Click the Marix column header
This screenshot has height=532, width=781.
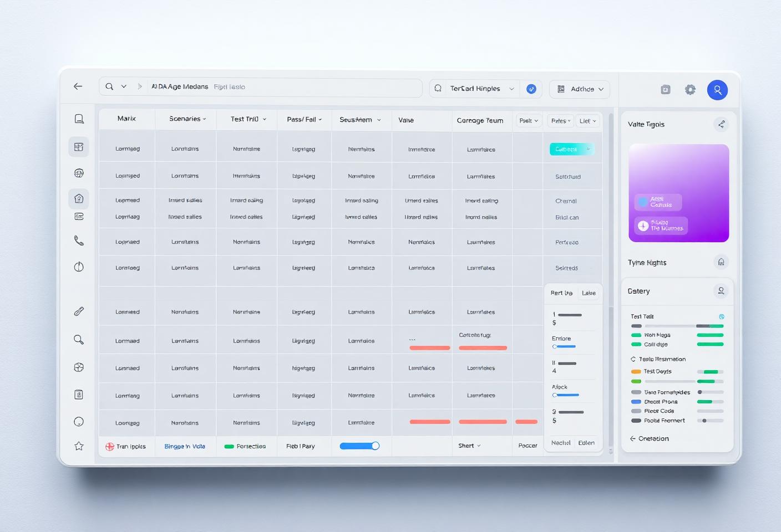click(126, 119)
